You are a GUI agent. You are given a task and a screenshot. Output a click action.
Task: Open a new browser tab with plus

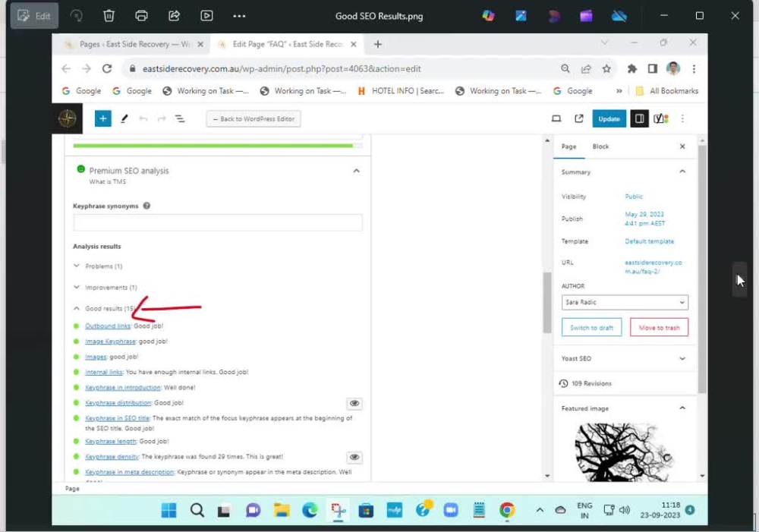(x=378, y=44)
